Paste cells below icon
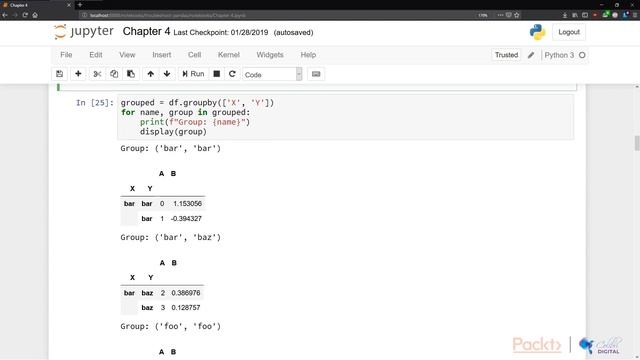Image resolution: width=640 pixels, height=360 pixels. pos(131,74)
